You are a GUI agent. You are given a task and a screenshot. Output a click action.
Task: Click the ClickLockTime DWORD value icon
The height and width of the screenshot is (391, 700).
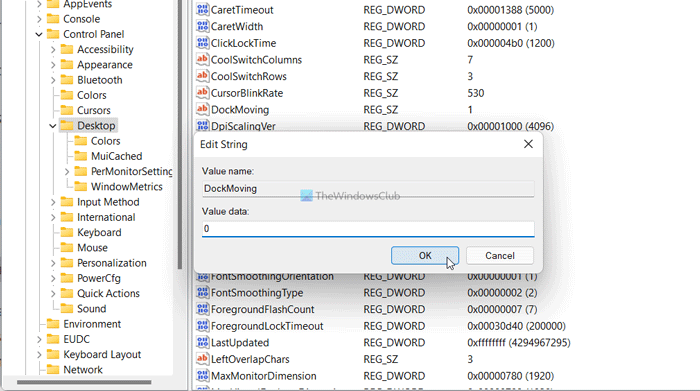(202, 43)
